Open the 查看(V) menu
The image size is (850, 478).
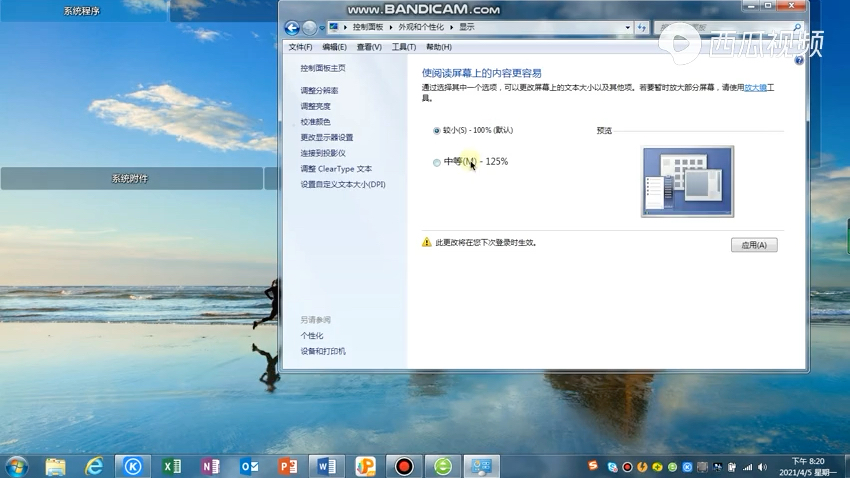pos(369,47)
